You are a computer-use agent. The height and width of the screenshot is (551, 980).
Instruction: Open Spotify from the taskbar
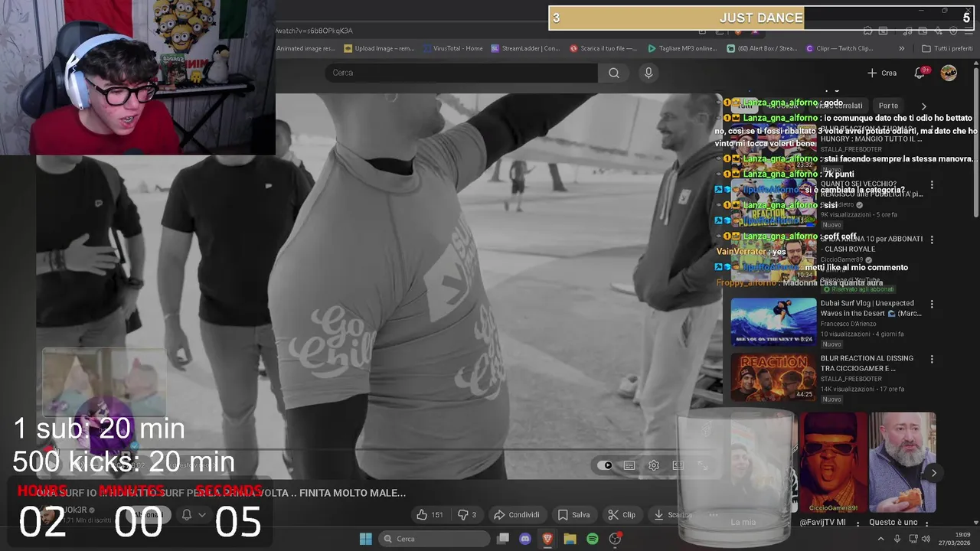[592, 539]
